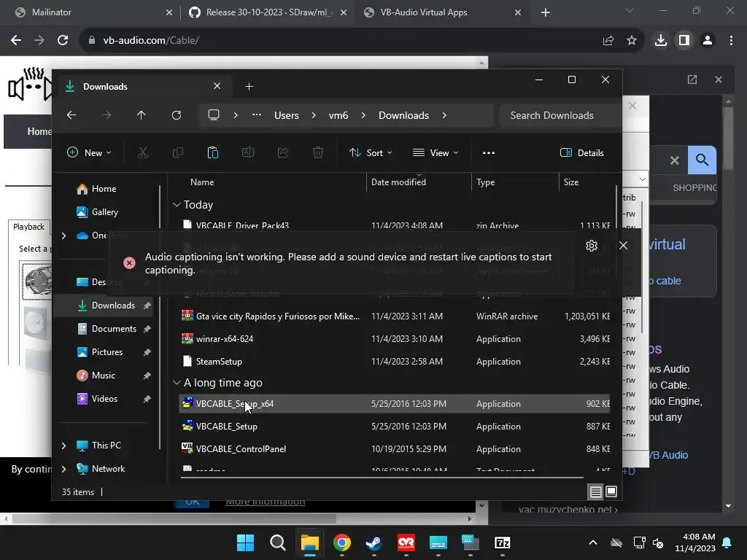Select the winrar-x64-624 file
Screen dimensions: 747x560
(x=394, y=339)
